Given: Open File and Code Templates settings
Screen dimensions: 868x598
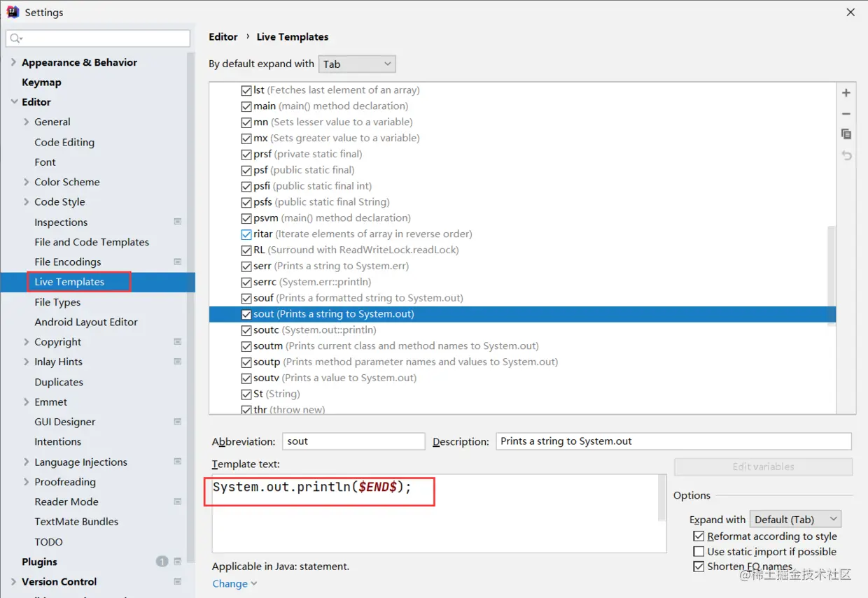Looking at the screenshot, I should [92, 242].
